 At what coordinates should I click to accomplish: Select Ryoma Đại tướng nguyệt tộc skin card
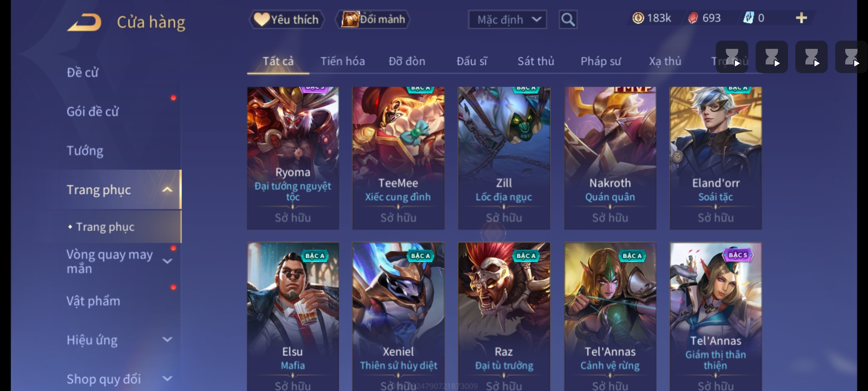pos(293,158)
